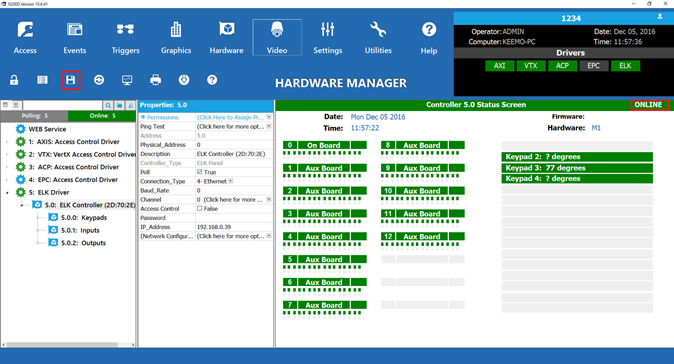The height and width of the screenshot is (364, 674).
Task: Edit the Description ELK Controller field
Action: click(234, 154)
